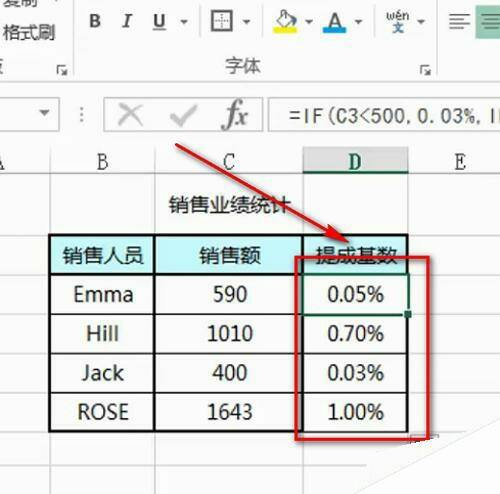Viewport: 500px width, 494px height.
Task: Select sales cell 1010
Action: pos(229,334)
